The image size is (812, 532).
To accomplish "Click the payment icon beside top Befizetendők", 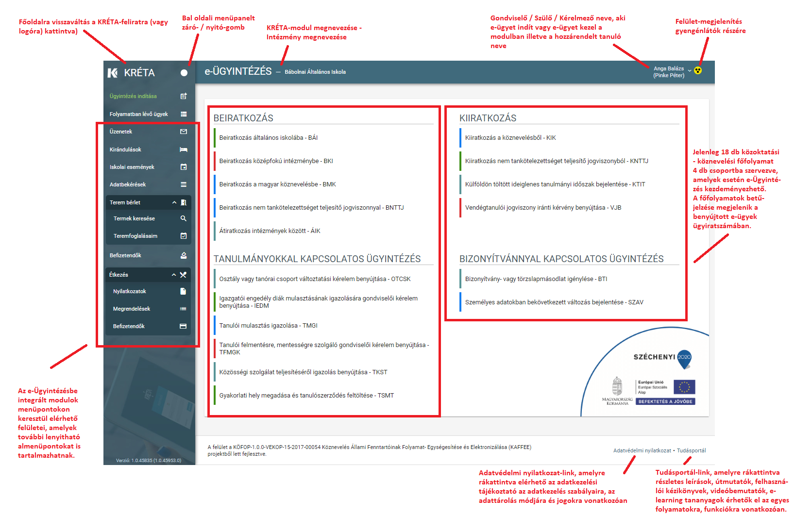I will (x=184, y=255).
